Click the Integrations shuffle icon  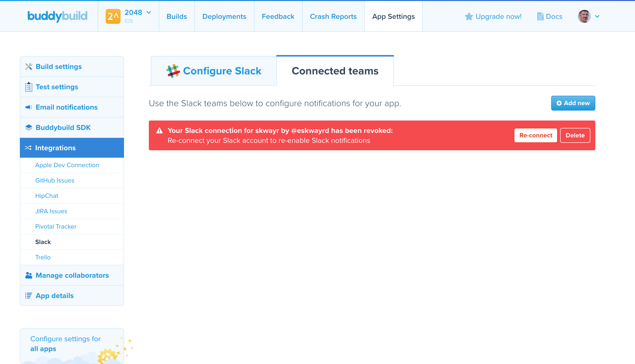coord(29,148)
